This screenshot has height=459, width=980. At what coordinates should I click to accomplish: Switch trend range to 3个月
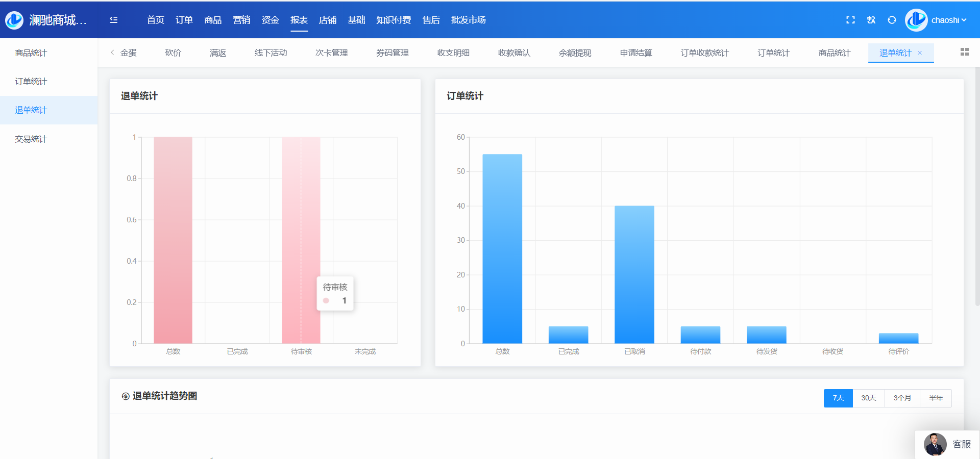click(902, 398)
